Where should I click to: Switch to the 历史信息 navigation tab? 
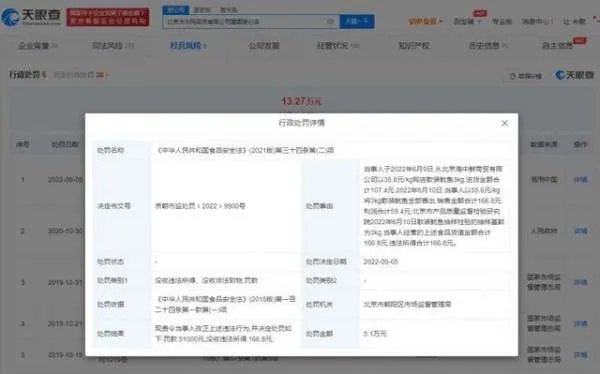coord(488,46)
